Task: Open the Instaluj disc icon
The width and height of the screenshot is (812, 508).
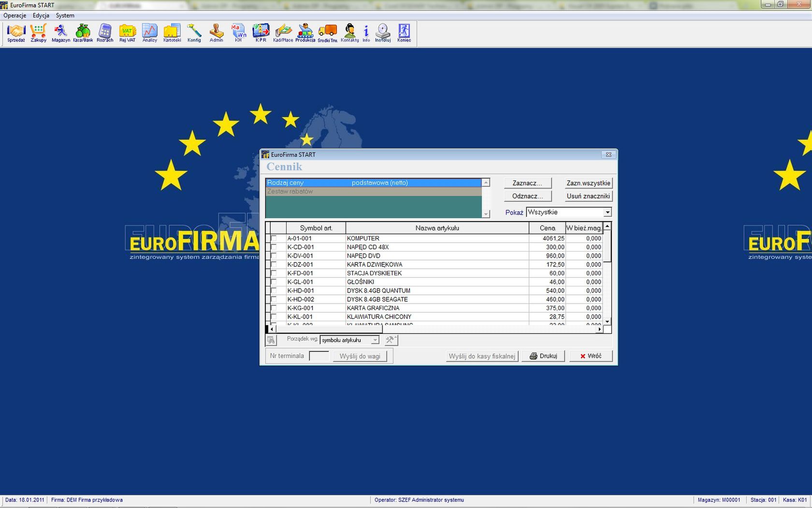Action: click(x=382, y=33)
